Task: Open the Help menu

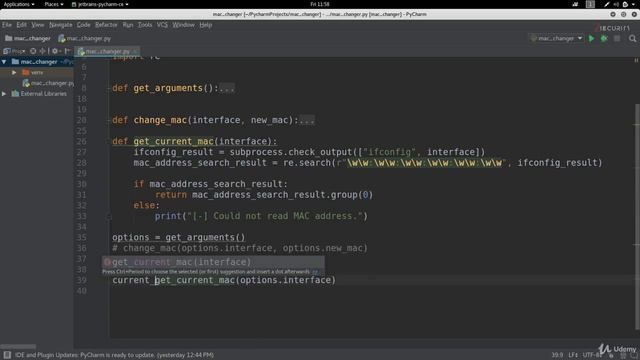Action: click(x=206, y=25)
